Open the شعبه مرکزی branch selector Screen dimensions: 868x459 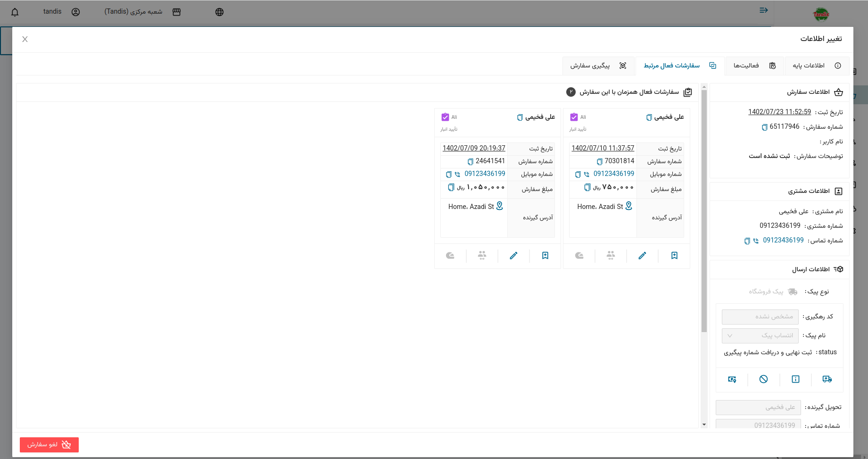142,12
